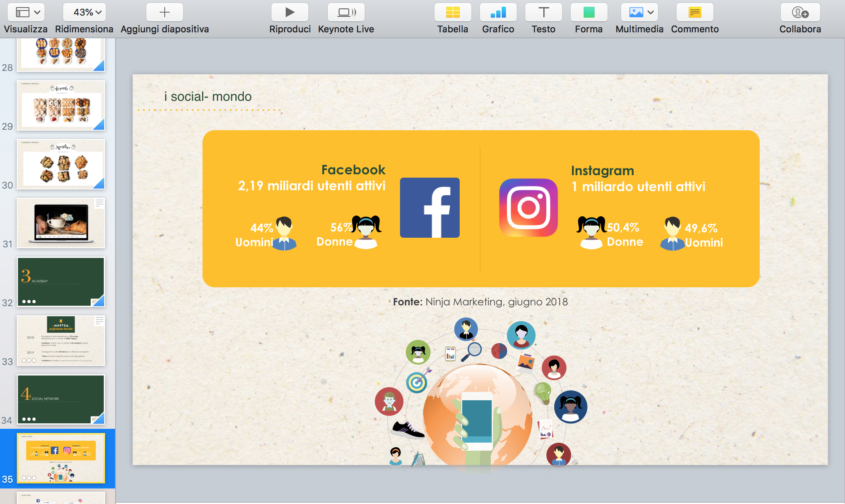Screen dimensions: 845x504
Task: Open the Multimedia media dropdown
Action: tap(640, 12)
